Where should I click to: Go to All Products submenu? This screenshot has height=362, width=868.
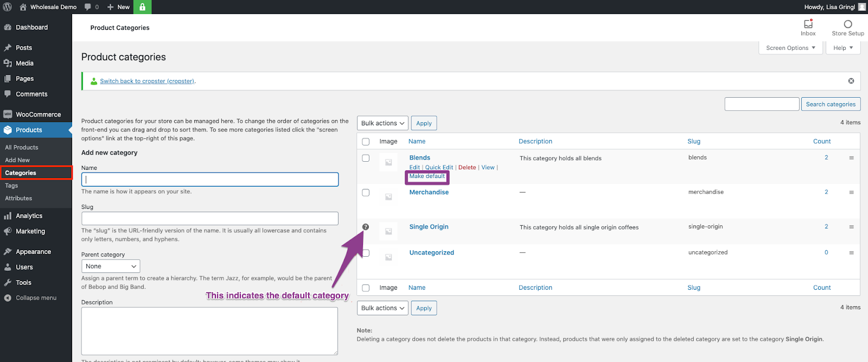pos(22,148)
